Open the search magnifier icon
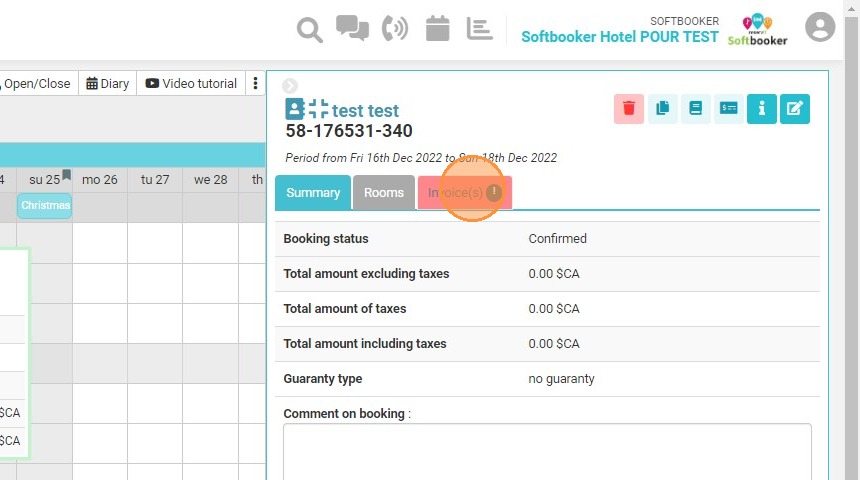860x480 pixels. click(x=309, y=30)
